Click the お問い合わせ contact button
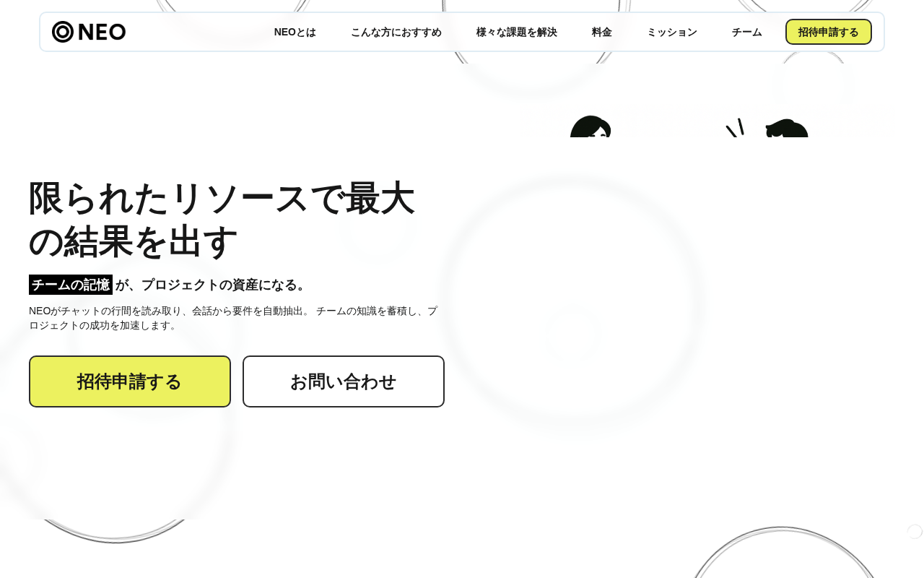Image resolution: width=924 pixels, height=578 pixels. (344, 381)
